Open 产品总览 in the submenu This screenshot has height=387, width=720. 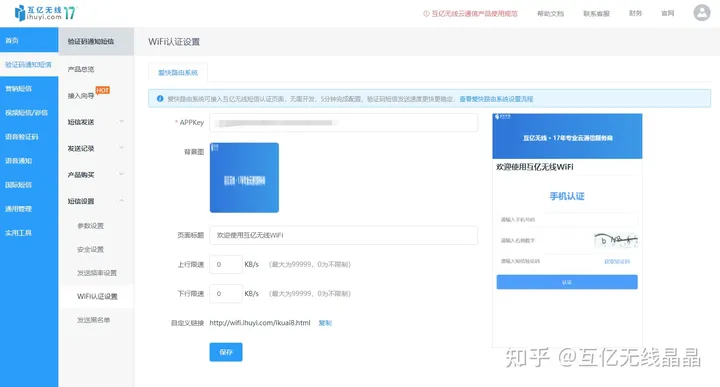tap(81, 69)
